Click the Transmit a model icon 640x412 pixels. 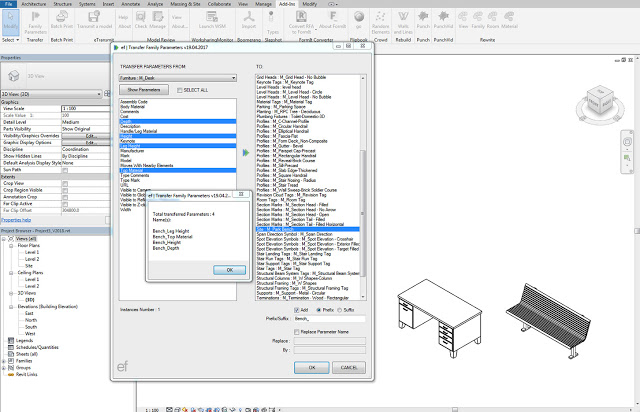coord(94,20)
